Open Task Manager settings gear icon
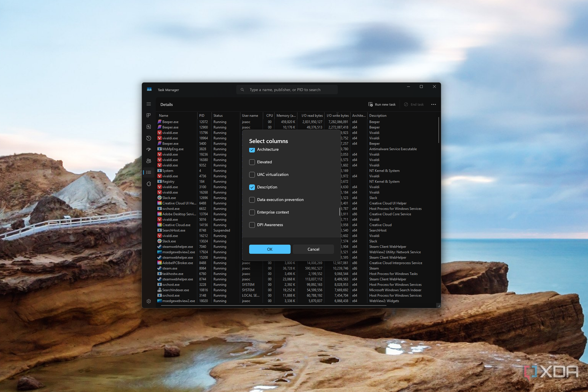The height and width of the screenshot is (392, 588). point(148,301)
